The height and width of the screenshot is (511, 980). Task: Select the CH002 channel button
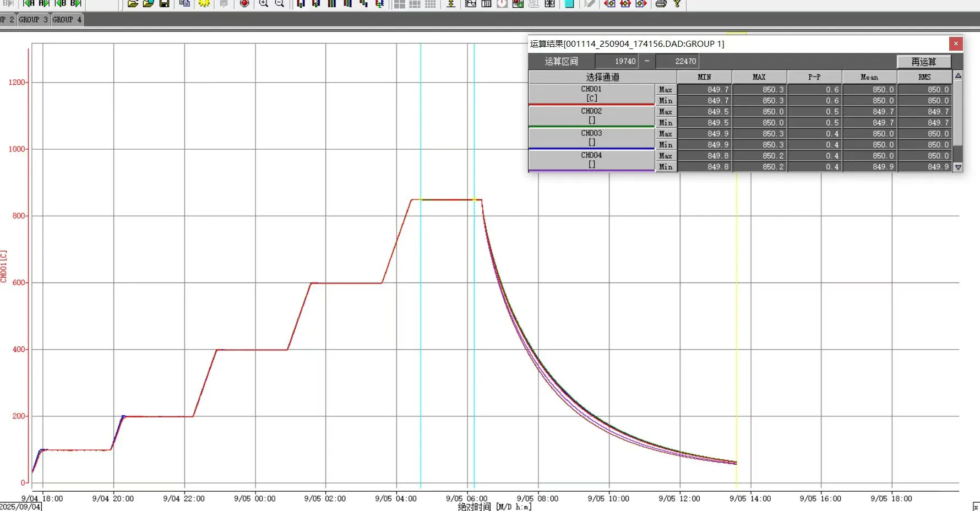591,116
